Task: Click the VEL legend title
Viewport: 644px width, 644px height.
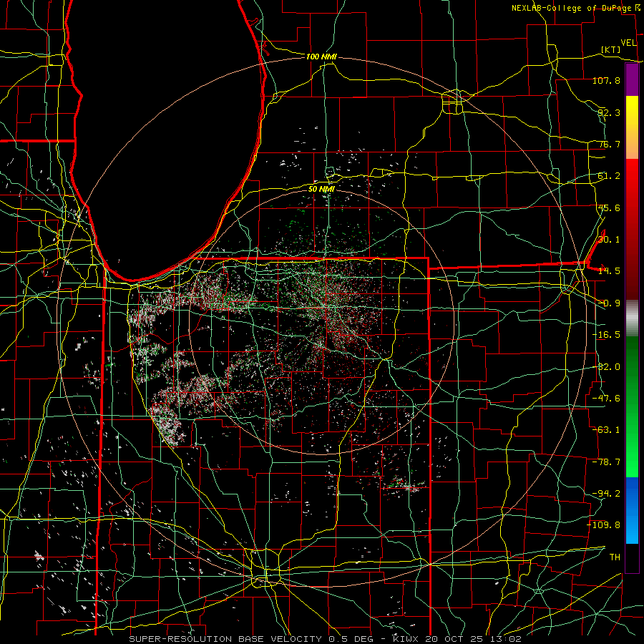Action: pyautogui.click(x=628, y=43)
